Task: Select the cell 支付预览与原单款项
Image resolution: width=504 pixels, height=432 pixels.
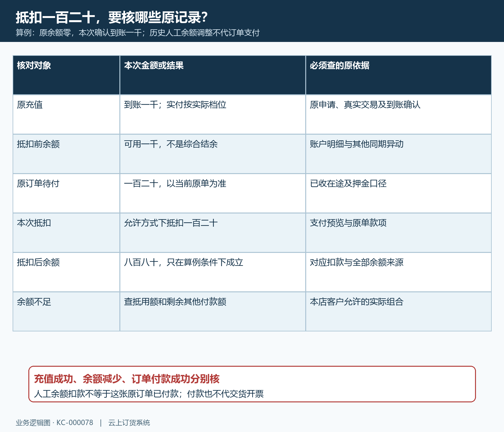Action: tap(398, 233)
